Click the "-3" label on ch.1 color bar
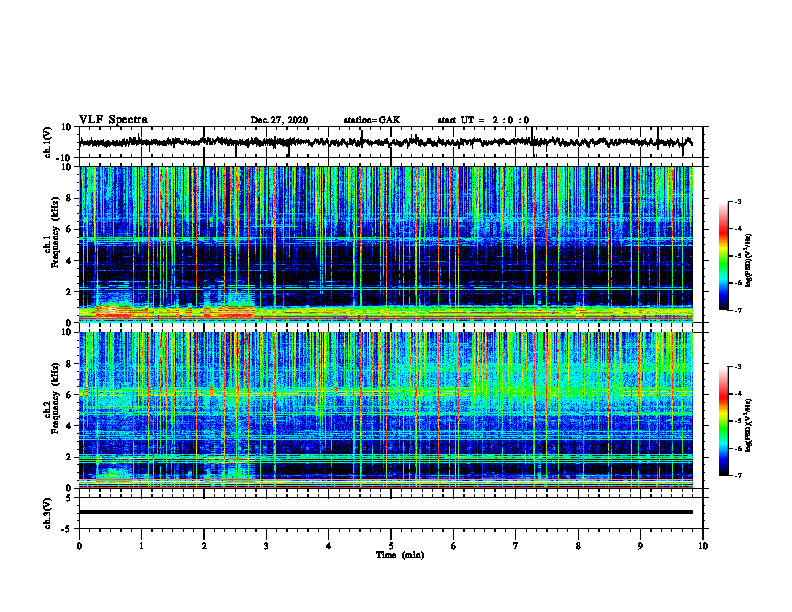The image size is (792, 612). pyautogui.click(x=737, y=202)
